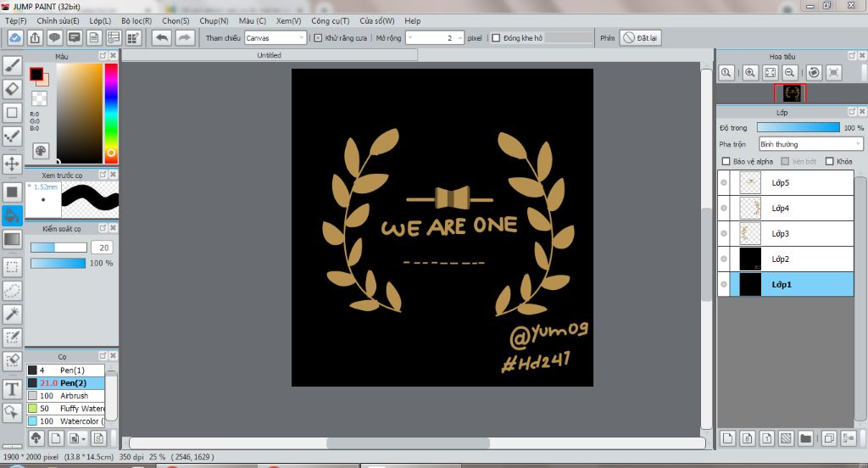Click the brush size value field 20

(x=103, y=248)
